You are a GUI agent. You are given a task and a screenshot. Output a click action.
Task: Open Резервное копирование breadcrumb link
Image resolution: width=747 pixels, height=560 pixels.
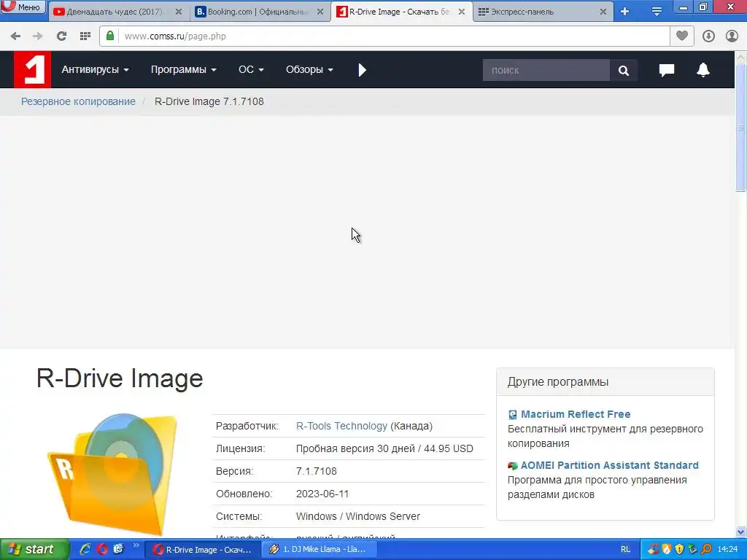78,101
